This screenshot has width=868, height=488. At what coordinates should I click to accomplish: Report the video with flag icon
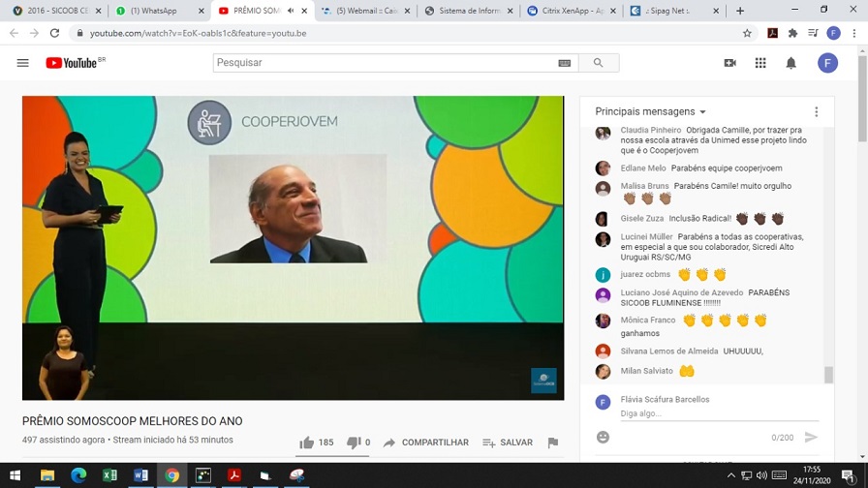click(552, 442)
